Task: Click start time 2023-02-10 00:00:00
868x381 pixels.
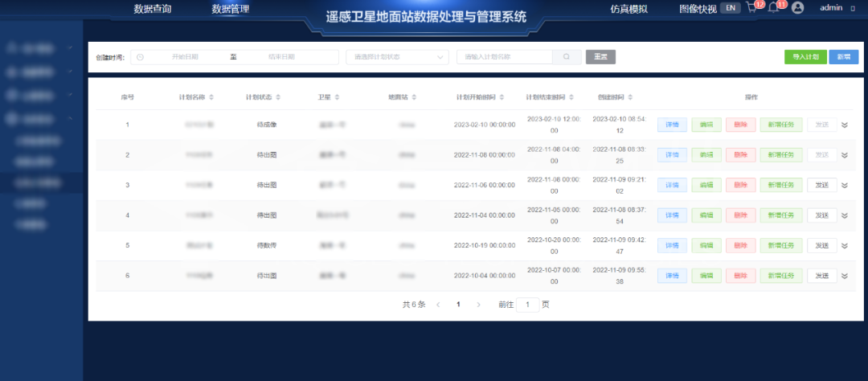Action: (x=485, y=125)
